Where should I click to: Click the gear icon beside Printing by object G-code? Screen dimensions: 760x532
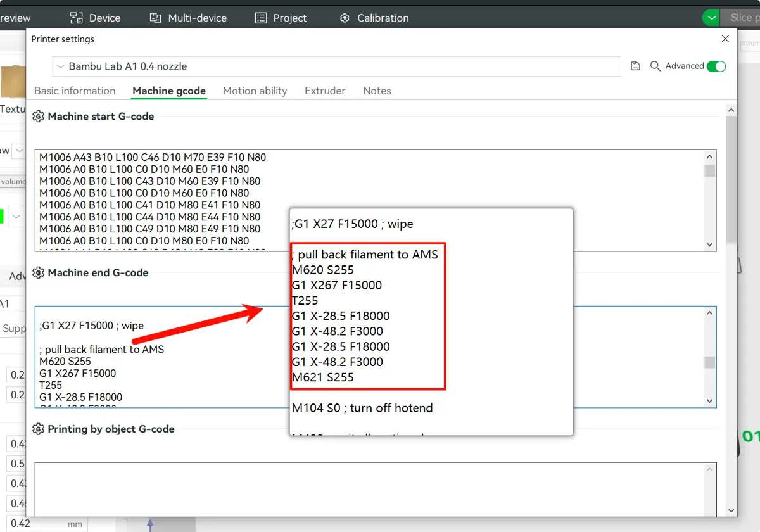coord(38,429)
